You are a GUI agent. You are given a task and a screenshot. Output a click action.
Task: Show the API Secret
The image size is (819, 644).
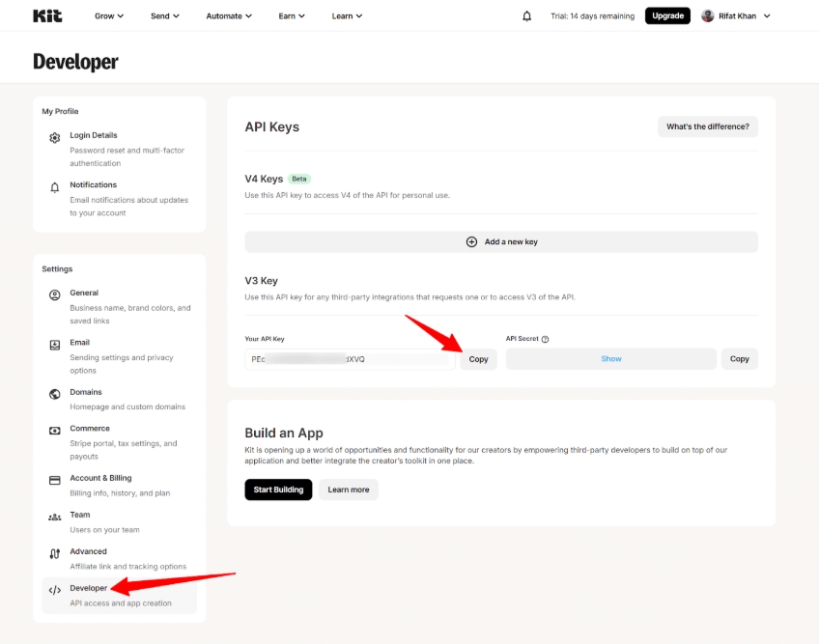point(611,359)
